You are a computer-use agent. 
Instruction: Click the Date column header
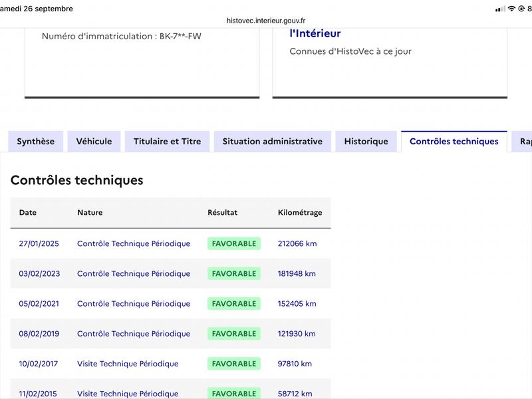[27, 212]
